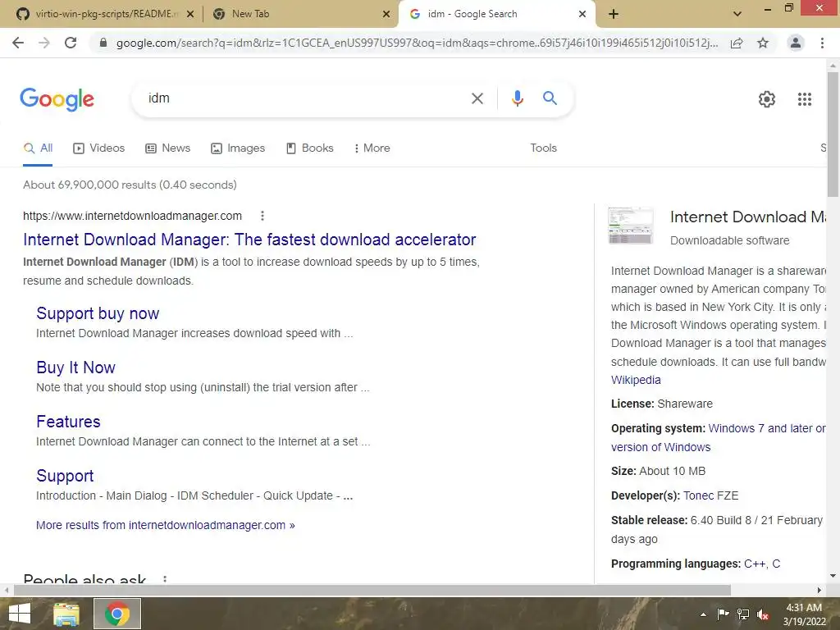Bookmark this page with the star icon
840x630 pixels.
[x=763, y=43]
